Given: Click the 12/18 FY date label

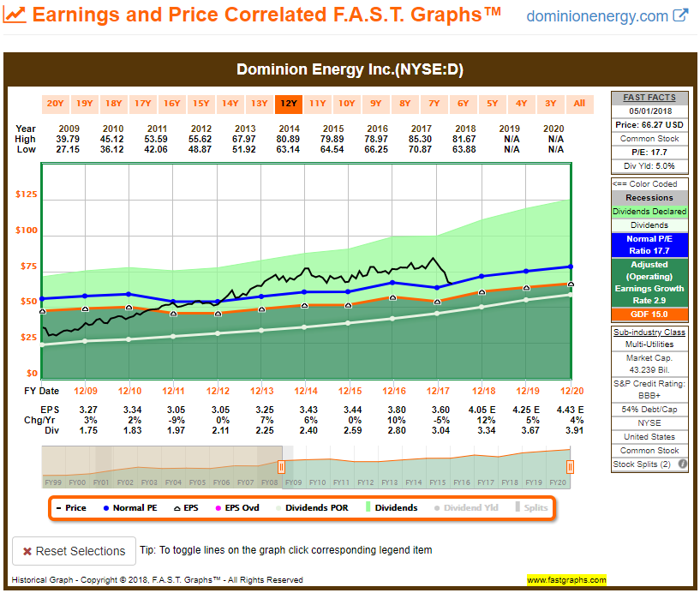Looking at the screenshot, I should 484,391.
